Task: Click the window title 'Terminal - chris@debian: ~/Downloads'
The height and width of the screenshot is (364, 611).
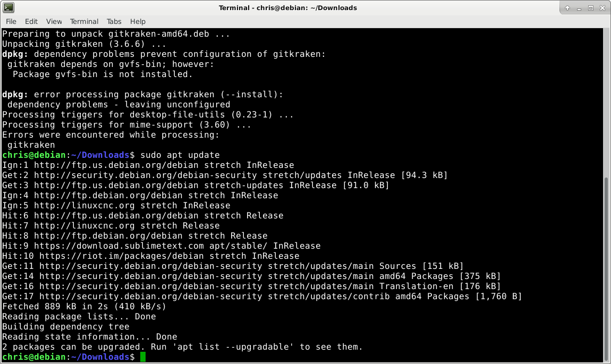Action: point(287,8)
